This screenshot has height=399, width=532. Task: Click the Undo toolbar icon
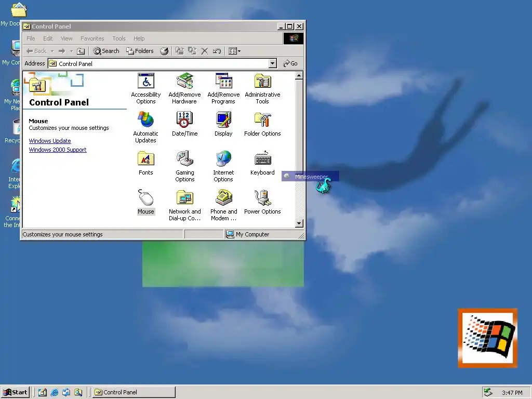(217, 51)
